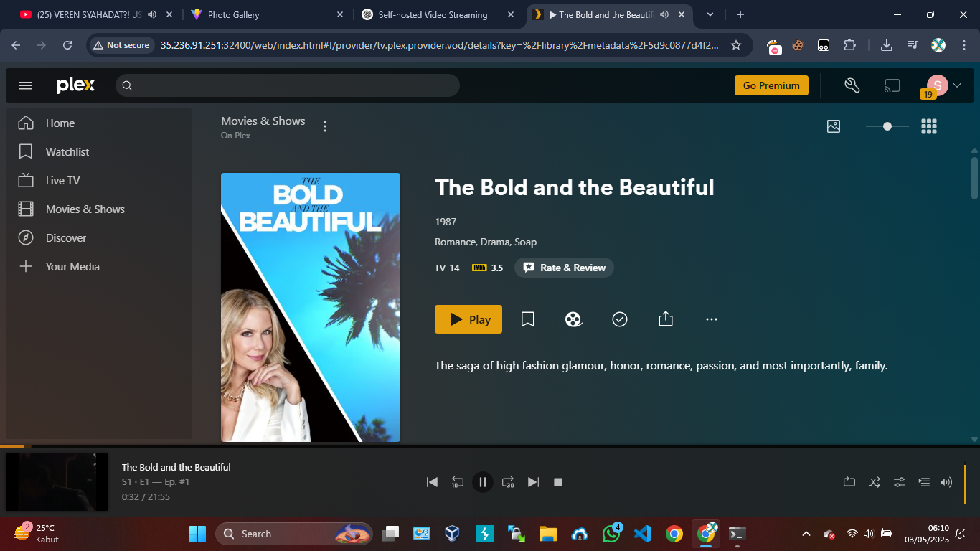The width and height of the screenshot is (980, 551).
Task: Open playback settings sliders icon
Action: click(900, 482)
